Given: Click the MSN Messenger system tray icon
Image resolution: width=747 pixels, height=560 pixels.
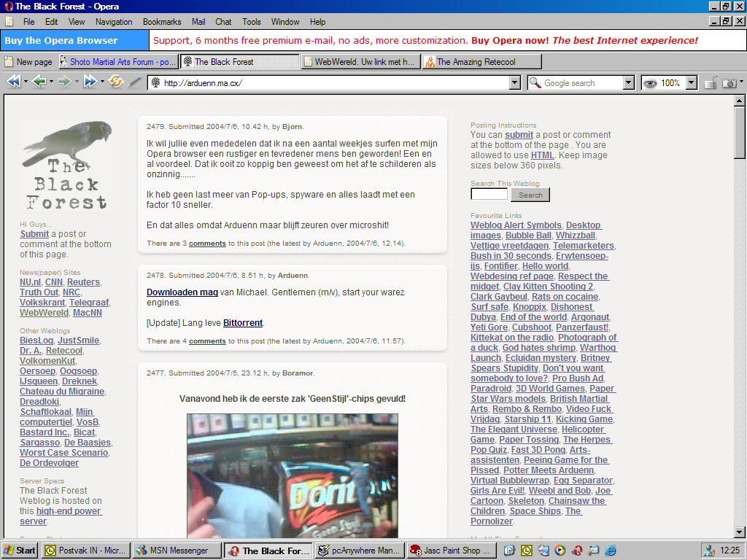Looking at the screenshot, I should [709, 551].
